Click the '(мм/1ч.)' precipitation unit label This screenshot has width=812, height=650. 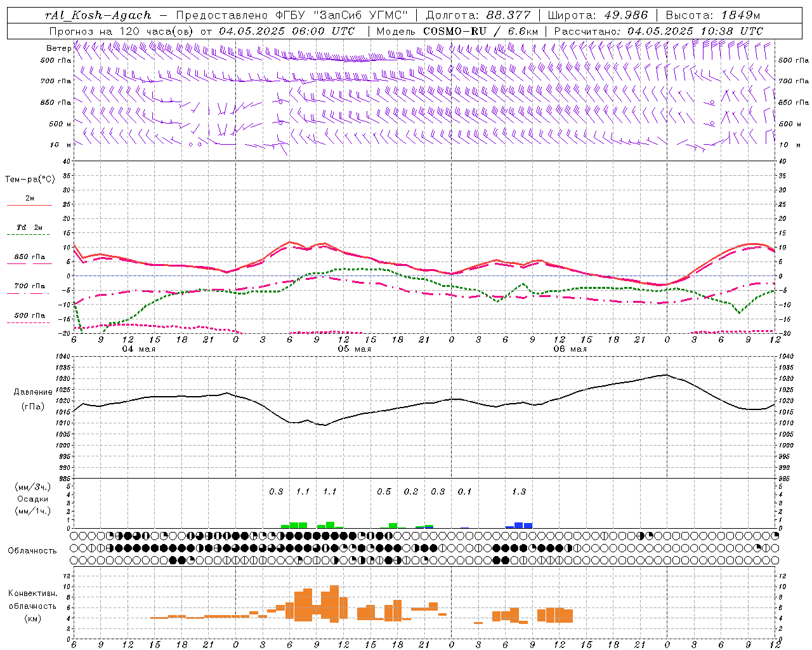(x=33, y=511)
